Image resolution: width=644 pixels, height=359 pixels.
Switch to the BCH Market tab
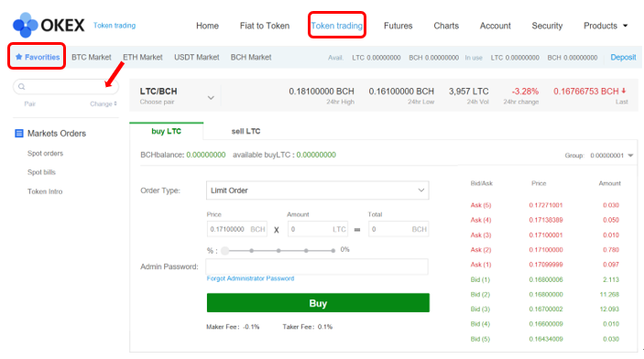[x=251, y=57]
